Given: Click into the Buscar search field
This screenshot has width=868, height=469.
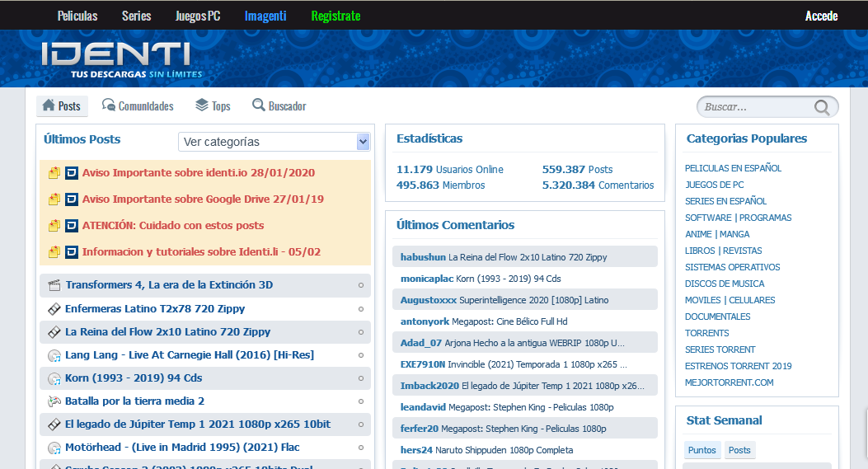Looking at the screenshot, I should pos(756,107).
